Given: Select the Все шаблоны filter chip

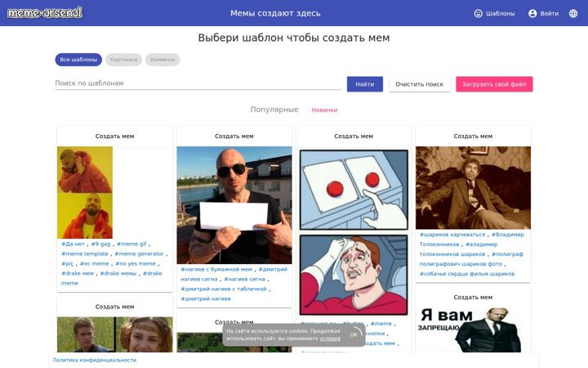Looking at the screenshot, I should pos(78,60).
